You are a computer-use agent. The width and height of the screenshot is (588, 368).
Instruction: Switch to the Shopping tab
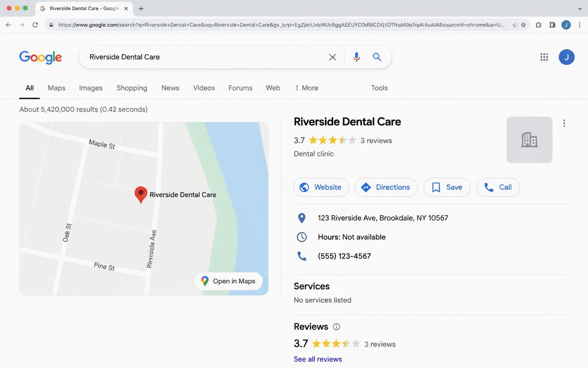[x=132, y=88]
